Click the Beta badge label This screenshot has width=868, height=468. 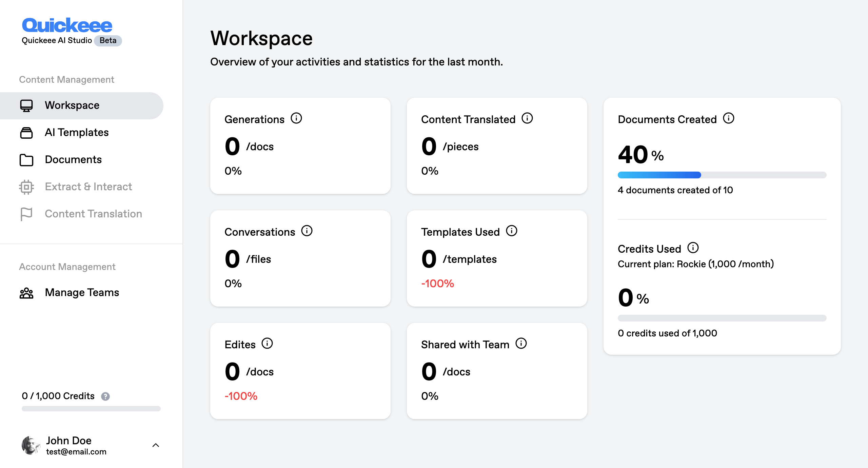click(108, 41)
